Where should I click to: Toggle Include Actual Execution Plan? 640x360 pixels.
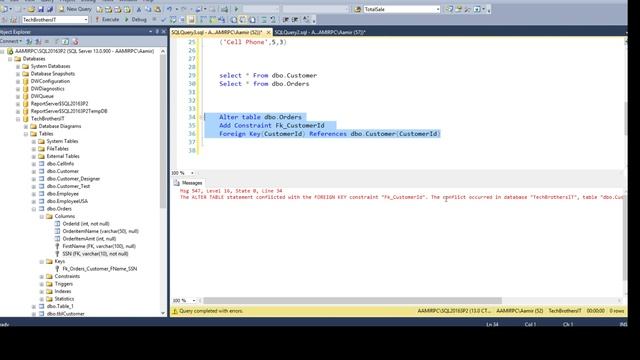(203, 20)
